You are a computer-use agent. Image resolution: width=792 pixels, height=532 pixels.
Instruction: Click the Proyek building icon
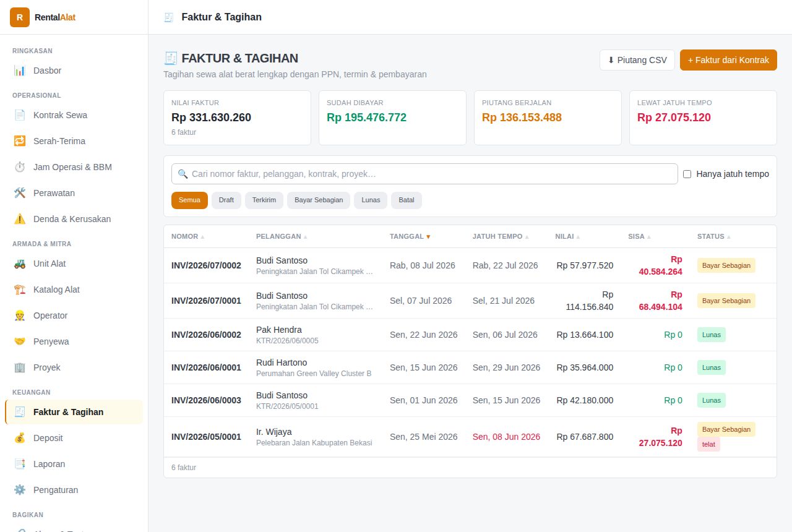tap(20, 367)
